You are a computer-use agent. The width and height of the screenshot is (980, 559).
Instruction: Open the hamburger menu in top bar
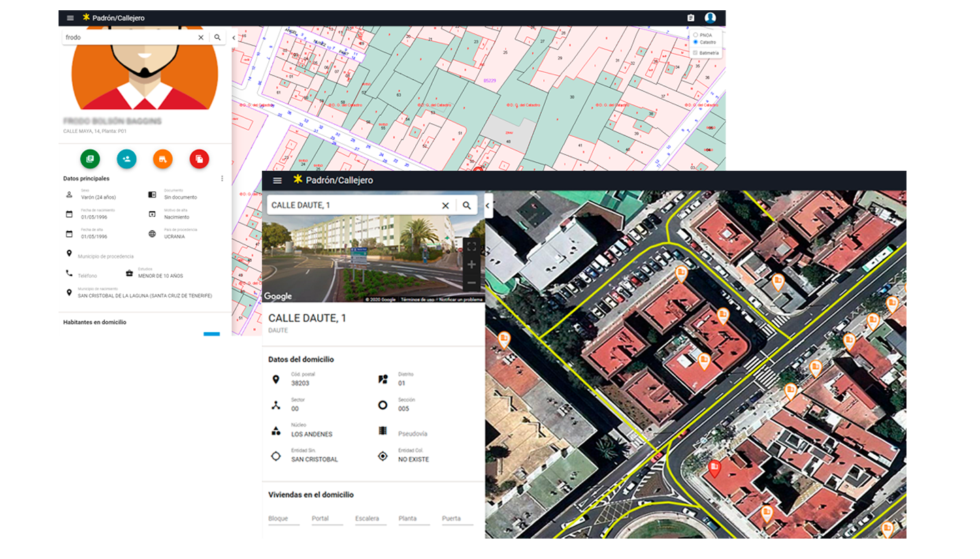coord(70,18)
